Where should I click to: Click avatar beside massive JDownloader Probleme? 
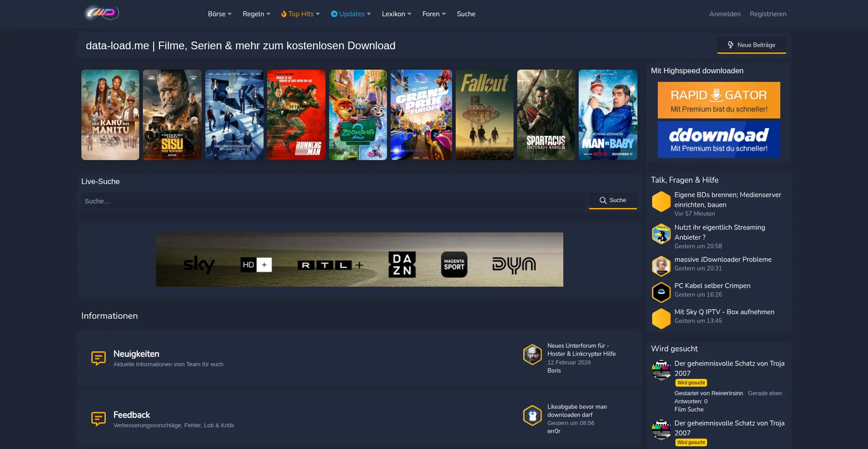[x=661, y=266]
